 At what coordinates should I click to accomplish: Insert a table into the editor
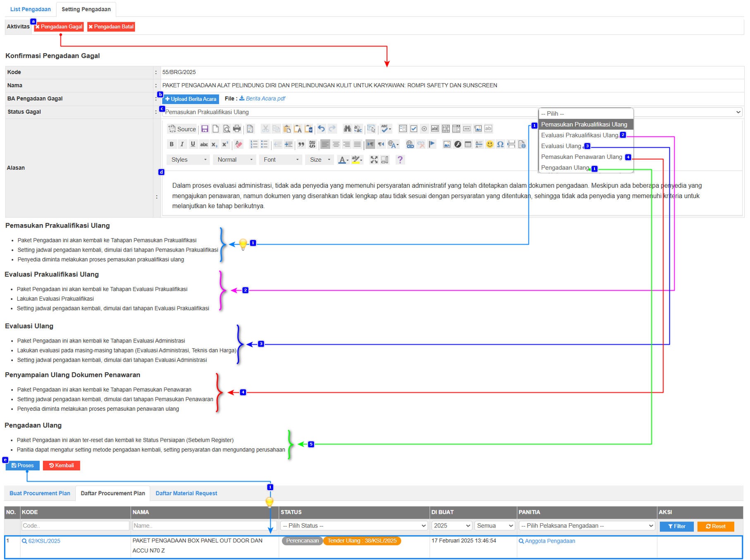pyautogui.click(x=468, y=144)
